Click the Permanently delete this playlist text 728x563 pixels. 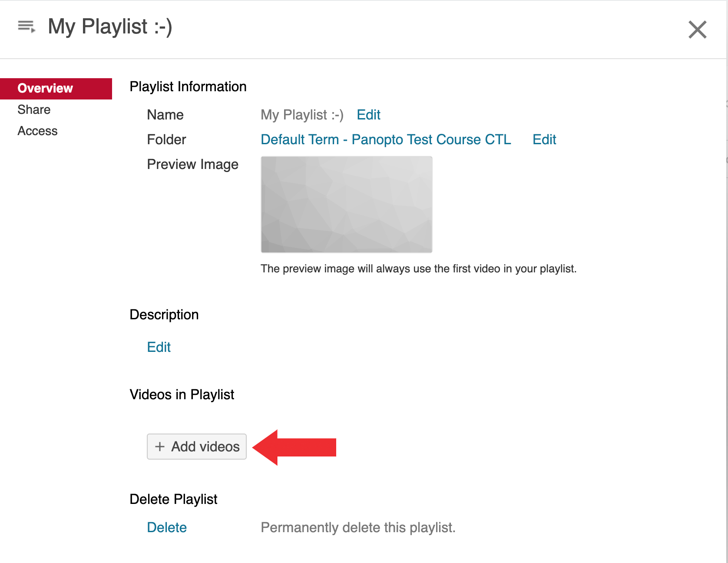(358, 527)
